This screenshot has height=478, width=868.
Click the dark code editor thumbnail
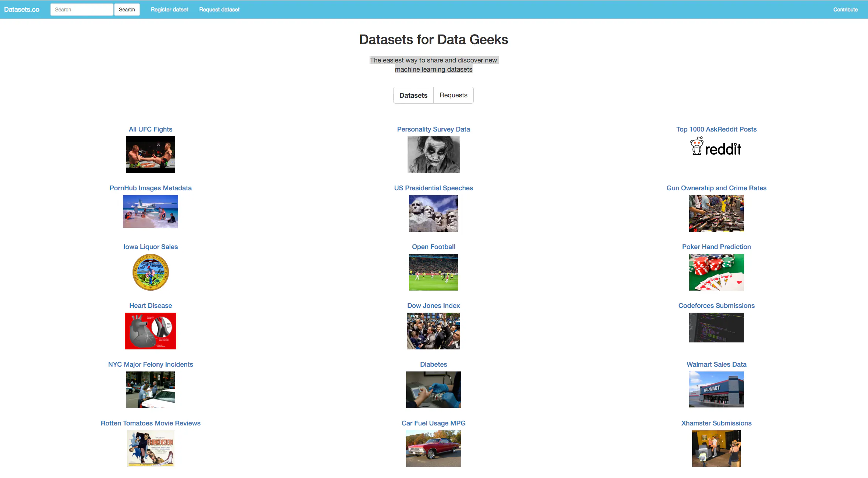[x=716, y=328]
